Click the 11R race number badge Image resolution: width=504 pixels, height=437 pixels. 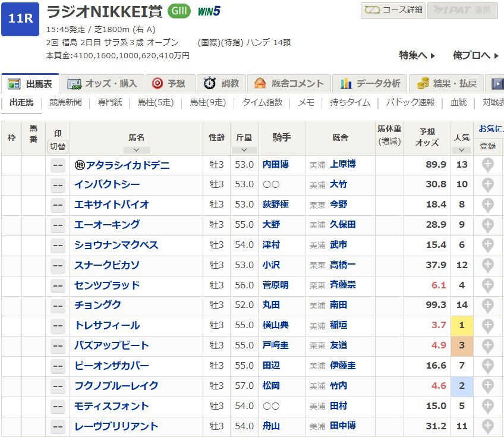click(x=20, y=19)
